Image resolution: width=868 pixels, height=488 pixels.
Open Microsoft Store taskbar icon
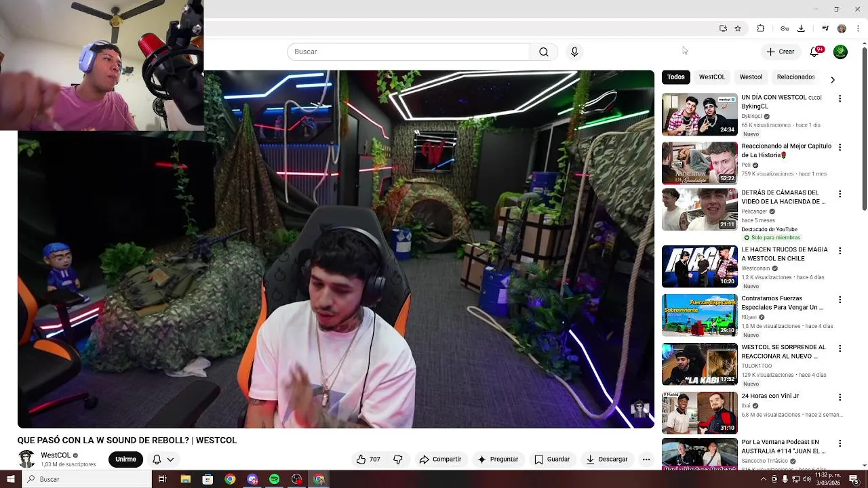point(208,479)
